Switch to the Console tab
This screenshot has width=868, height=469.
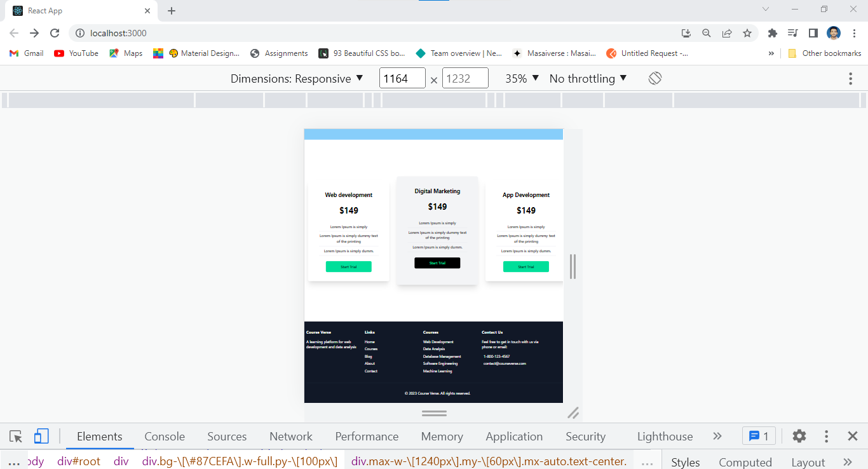[164, 436]
